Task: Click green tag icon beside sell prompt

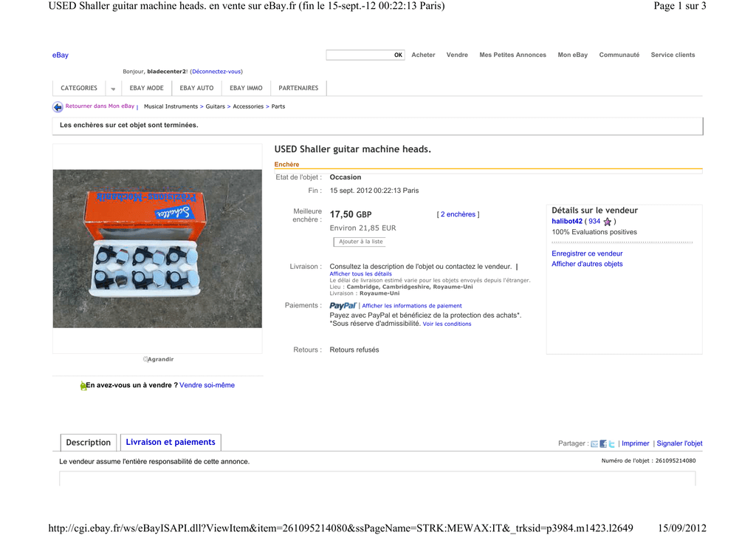Action: [x=83, y=386]
